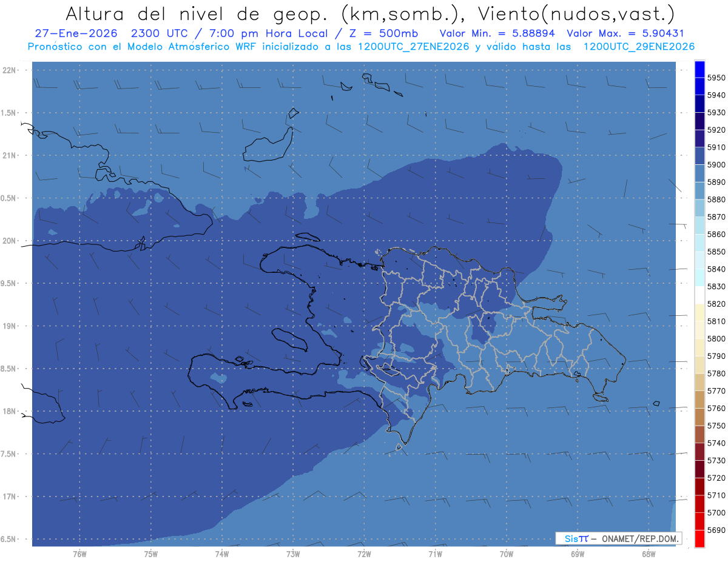Click the '71W' longitude label
The height and width of the screenshot is (562, 728).
[x=435, y=554]
